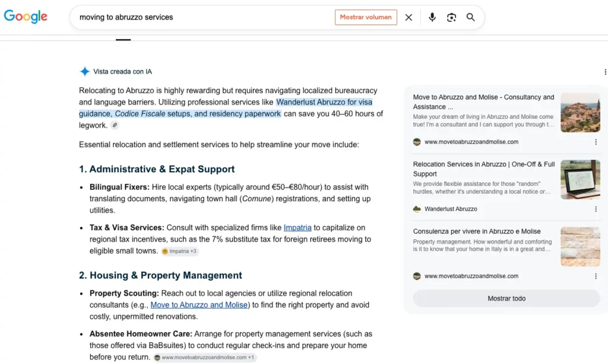
Task: Click the Administrative & Expat Support heading
Action: click(157, 169)
